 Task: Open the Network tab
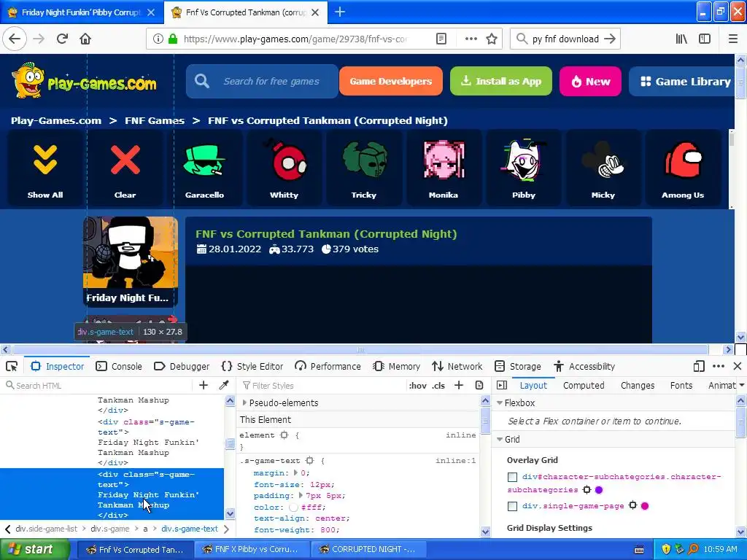457,366
